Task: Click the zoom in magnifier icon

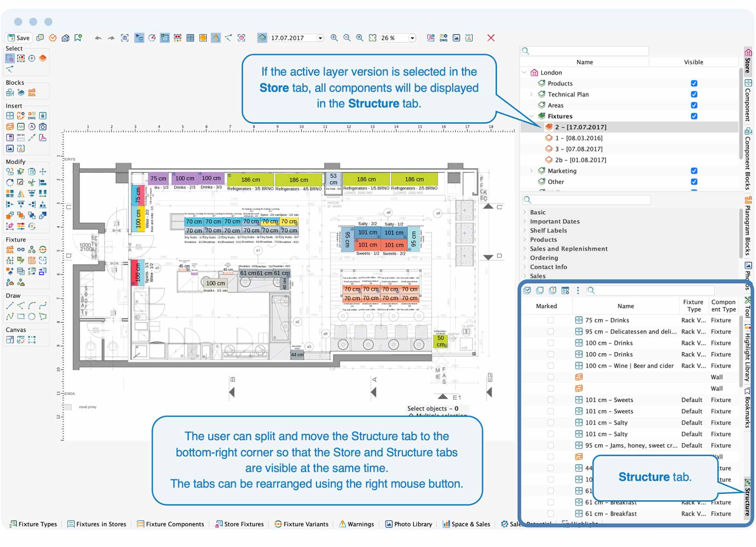Action: (x=334, y=38)
